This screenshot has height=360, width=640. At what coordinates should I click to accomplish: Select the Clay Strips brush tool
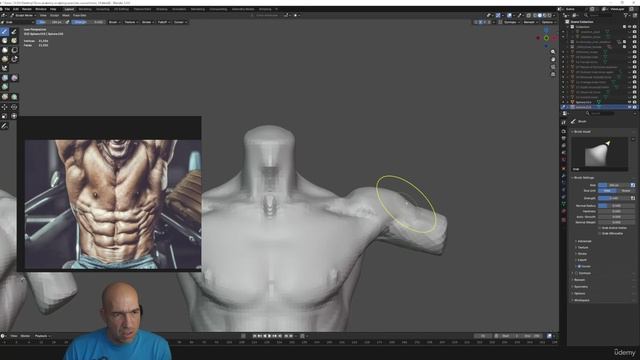14,41
